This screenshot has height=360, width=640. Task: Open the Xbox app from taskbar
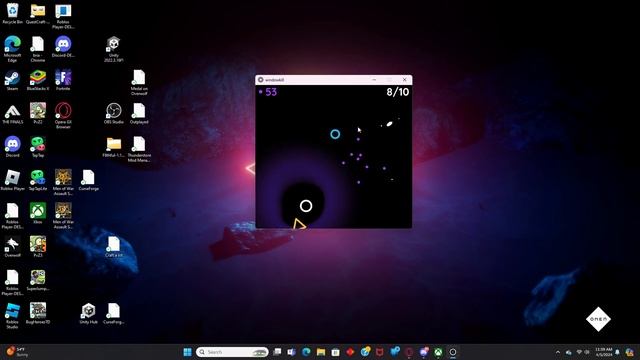438,352
